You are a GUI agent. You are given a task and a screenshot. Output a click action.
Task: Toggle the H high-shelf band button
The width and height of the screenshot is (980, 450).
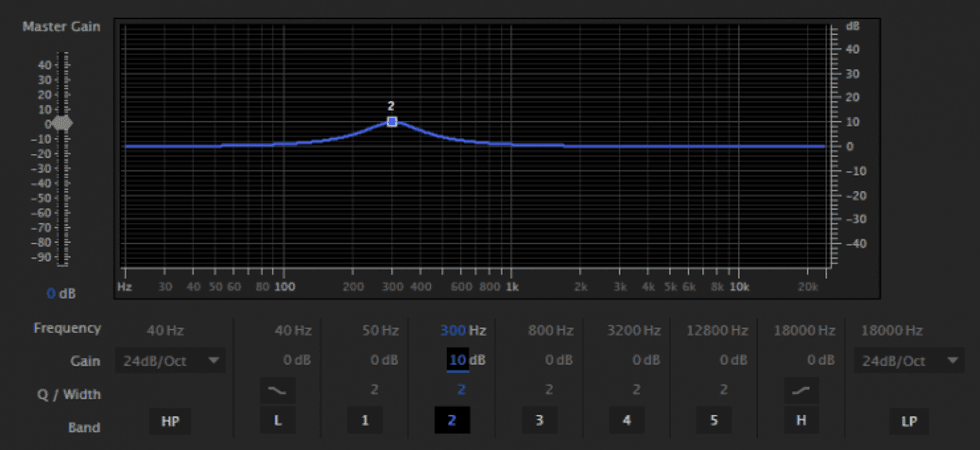pyautogui.click(x=801, y=421)
